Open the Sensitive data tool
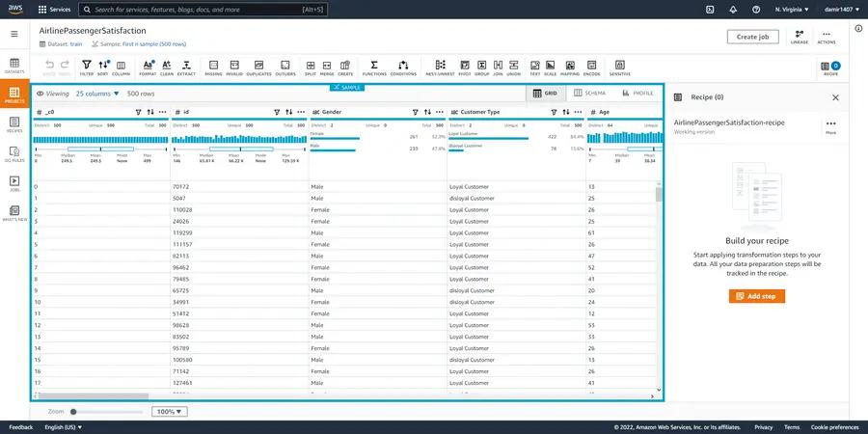Viewport: 868px width, 434px height. pyautogui.click(x=620, y=68)
